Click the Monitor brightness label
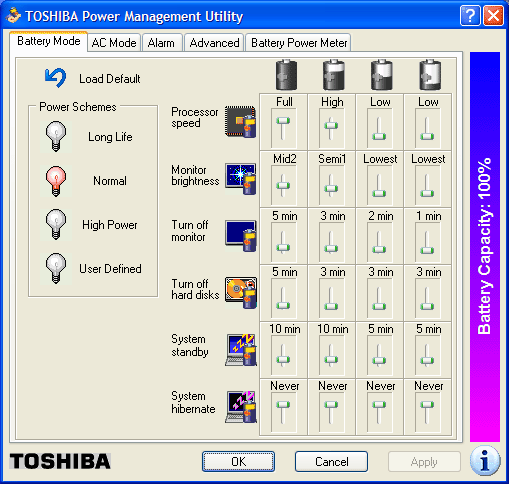 coord(195,175)
